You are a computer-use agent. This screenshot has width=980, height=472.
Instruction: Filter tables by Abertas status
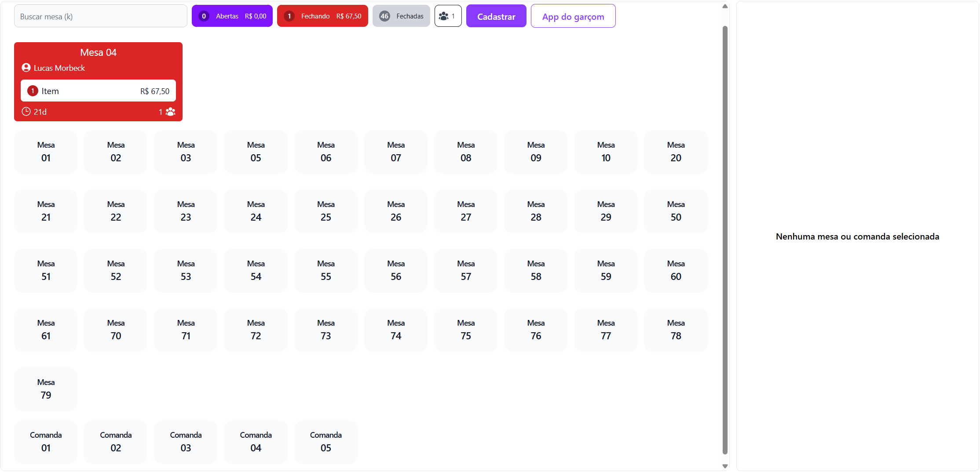(232, 16)
